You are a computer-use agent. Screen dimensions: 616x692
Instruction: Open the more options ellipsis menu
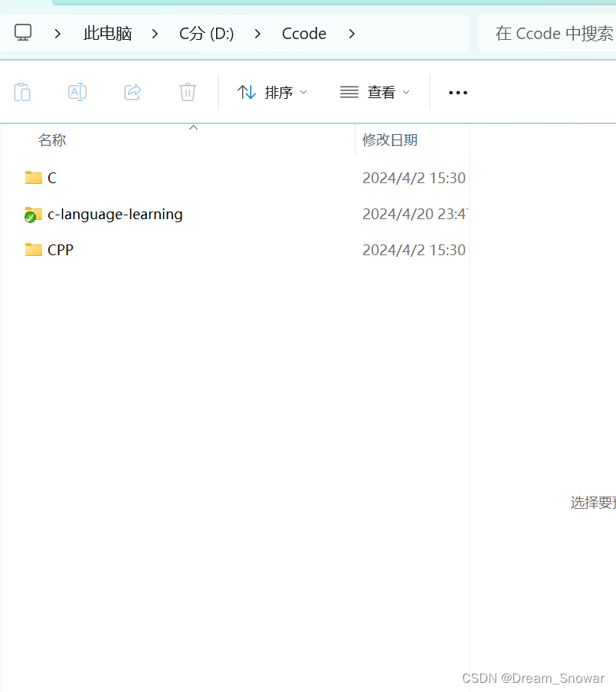tap(458, 93)
